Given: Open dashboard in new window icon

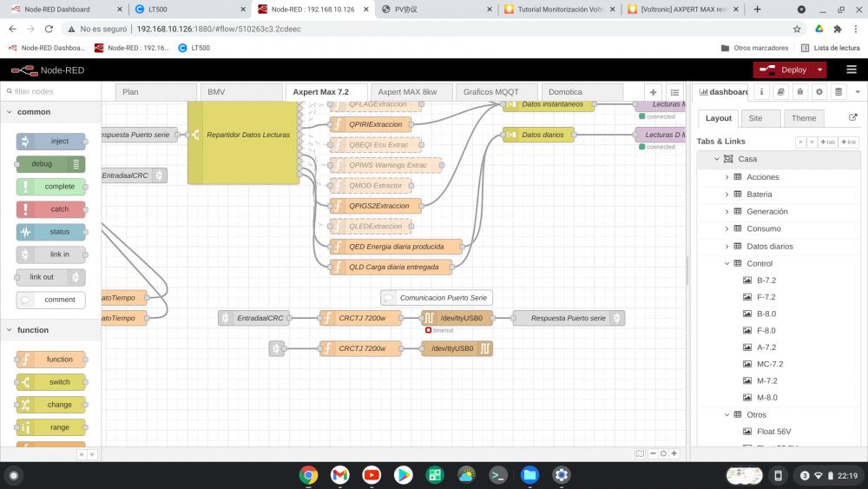Looking at the screenshot, I should click(x=853, y=117).
